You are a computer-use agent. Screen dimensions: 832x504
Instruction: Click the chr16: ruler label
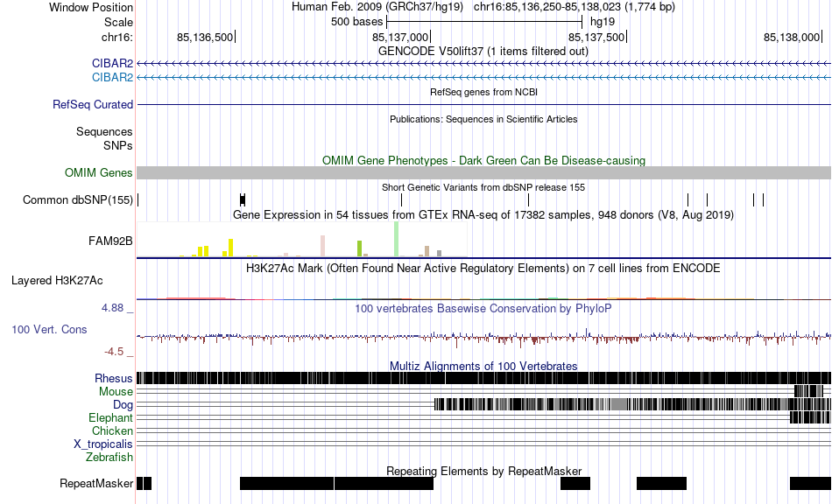click(117, 37)
